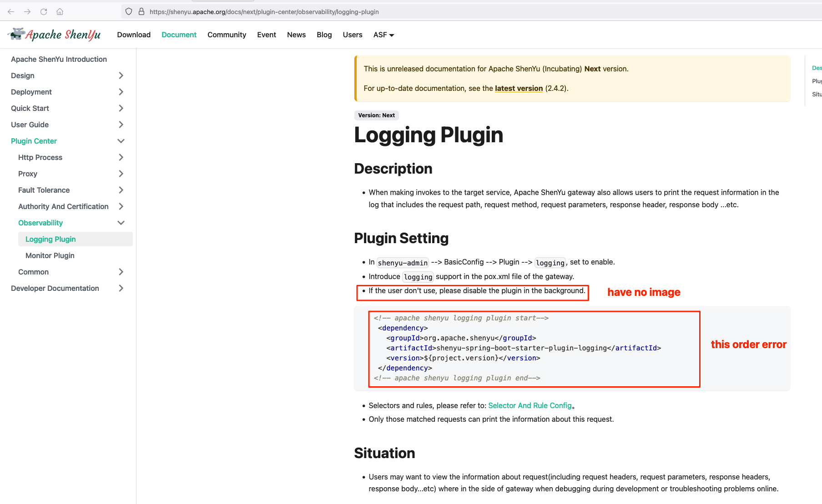
Task: Collapse the Plugin Center sidebar chevron
Action: click(121, 141)
